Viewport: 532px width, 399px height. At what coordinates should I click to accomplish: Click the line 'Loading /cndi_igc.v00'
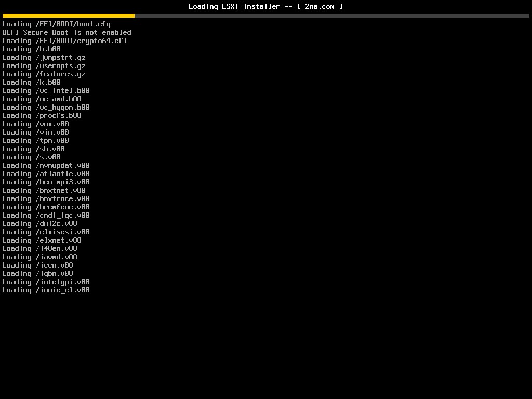click(x=46, y=216)
